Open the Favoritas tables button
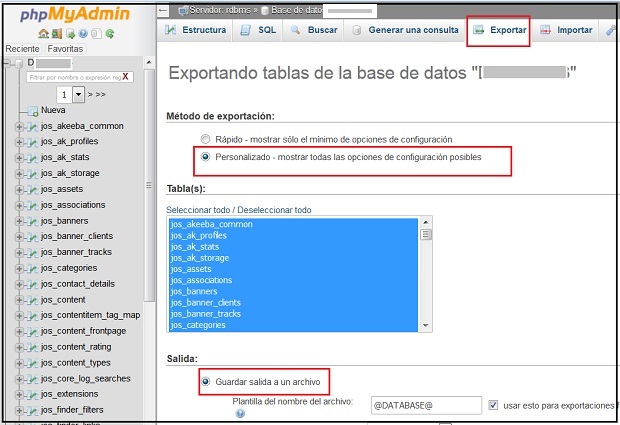This screenshot has height=425, width=620. 65,49
